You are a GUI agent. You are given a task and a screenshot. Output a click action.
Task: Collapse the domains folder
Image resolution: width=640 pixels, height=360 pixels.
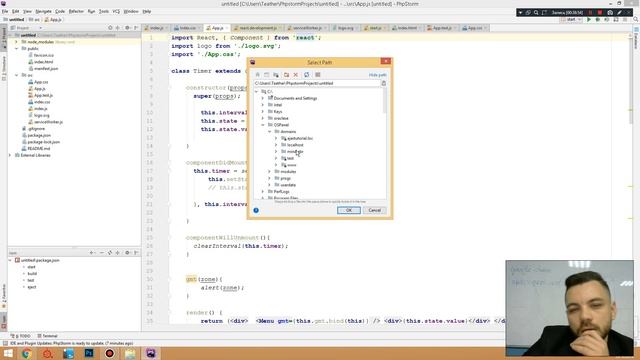click(x=269, y=131)
